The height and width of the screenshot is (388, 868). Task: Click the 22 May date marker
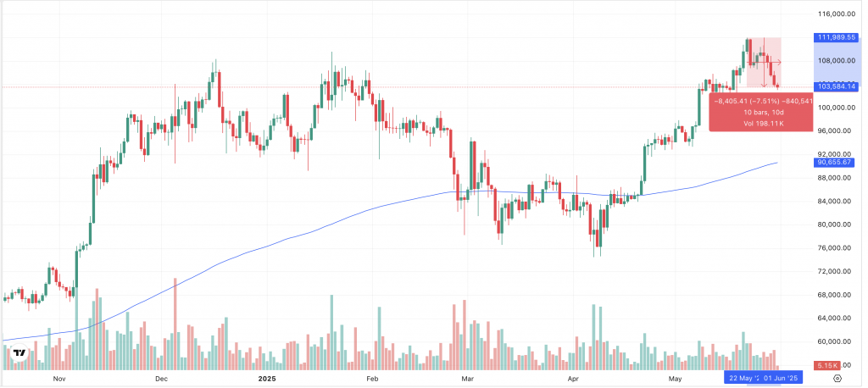point(740,378)
